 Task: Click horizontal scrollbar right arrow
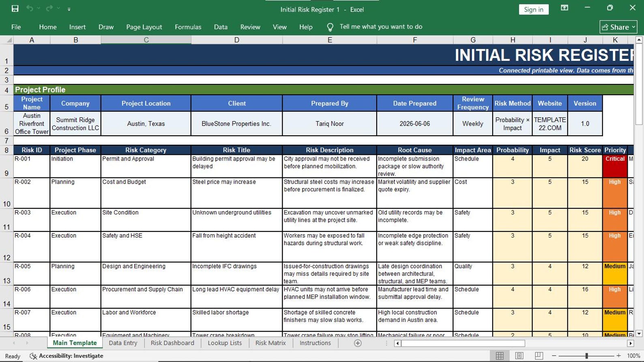630,343
